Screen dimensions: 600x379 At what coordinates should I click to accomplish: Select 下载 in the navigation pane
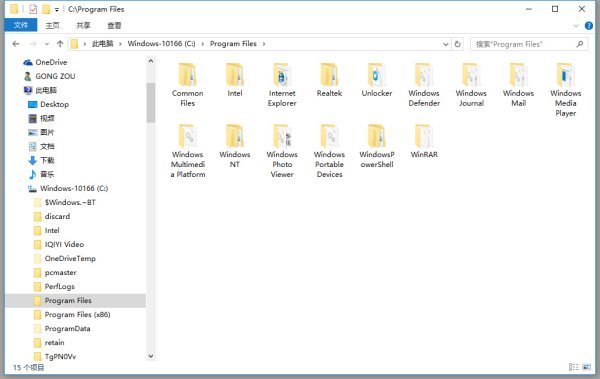(47, 160)
